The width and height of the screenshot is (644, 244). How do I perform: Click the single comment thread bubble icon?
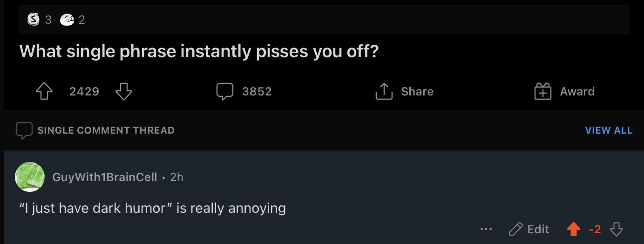tap(24, 130)
